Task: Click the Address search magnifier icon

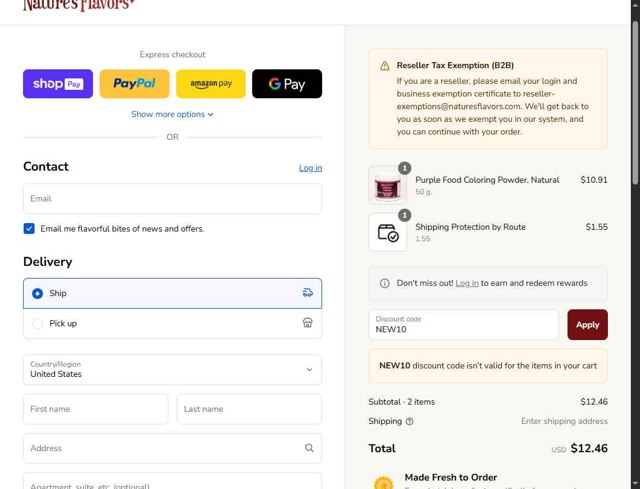Action: 309,448
